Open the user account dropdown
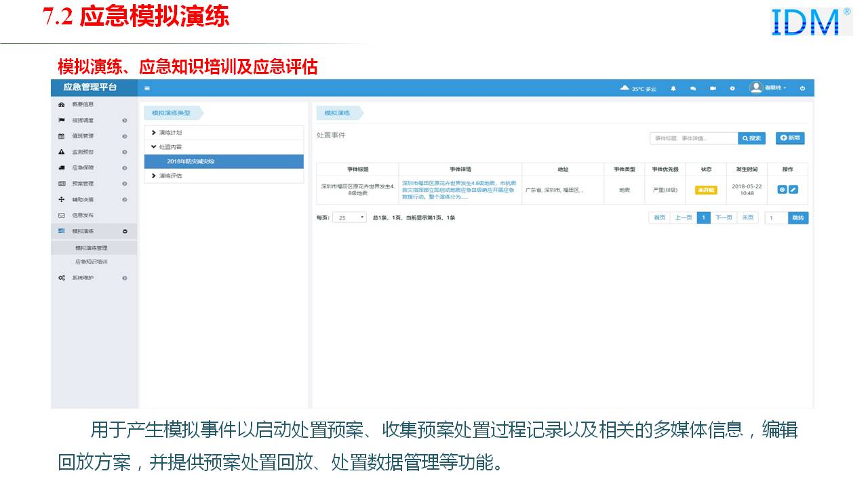Image resolution: width=868 pixels, height=488 pixels. [x=768, y=88]
